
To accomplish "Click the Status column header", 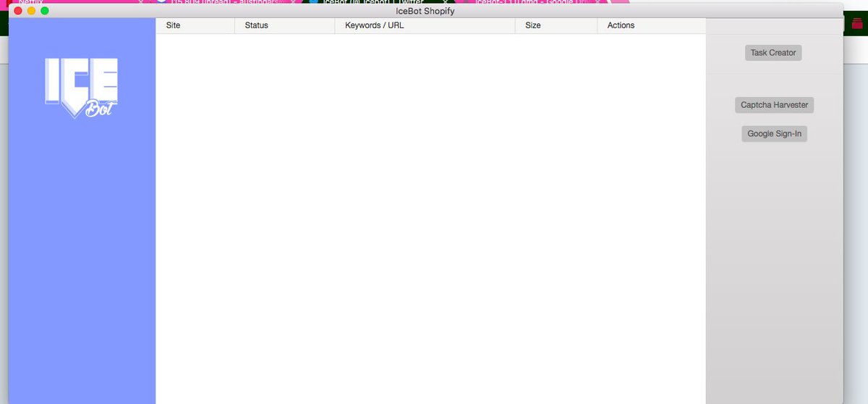I will [285, 25].
